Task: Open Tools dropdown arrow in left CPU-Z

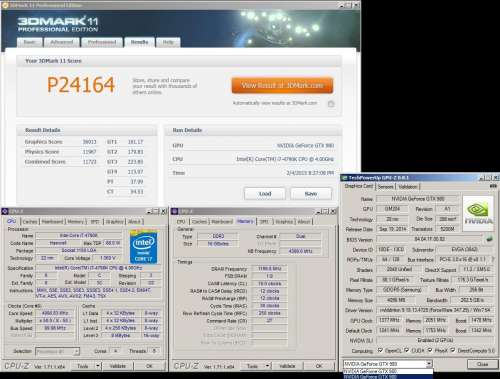Action: click(x=98, y=366)
